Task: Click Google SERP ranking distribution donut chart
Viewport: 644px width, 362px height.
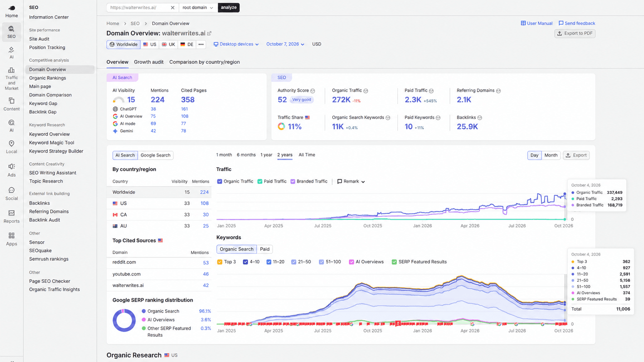Action: [124, 320]
